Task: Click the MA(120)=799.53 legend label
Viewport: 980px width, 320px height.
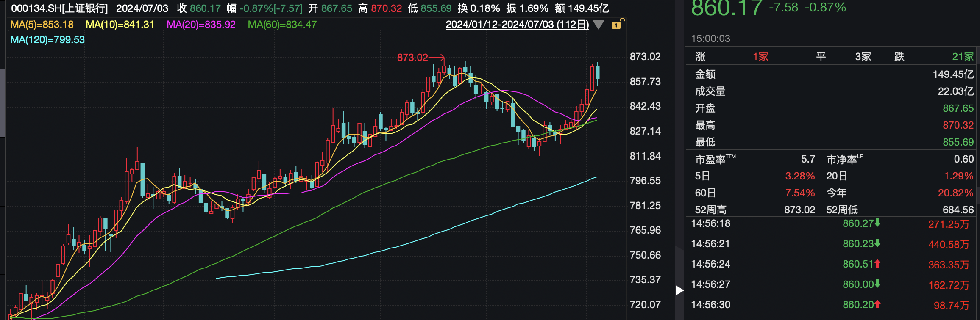Action: point(47,40)
